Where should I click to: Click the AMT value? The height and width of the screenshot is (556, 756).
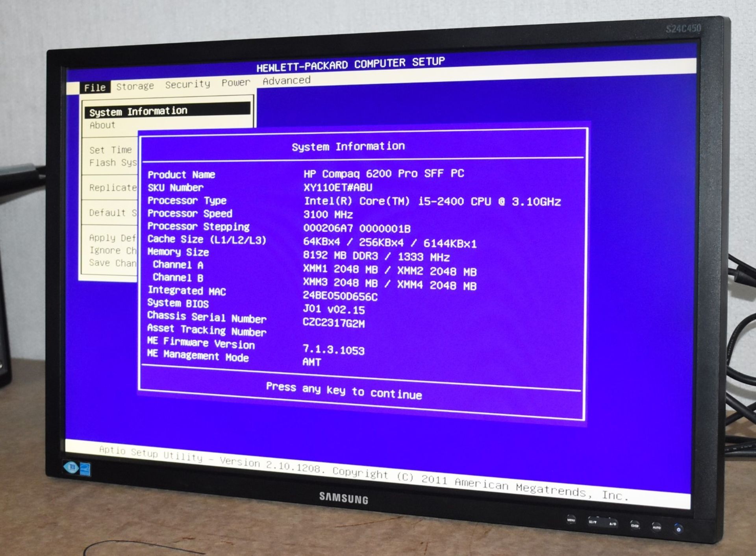coord(312,362)
